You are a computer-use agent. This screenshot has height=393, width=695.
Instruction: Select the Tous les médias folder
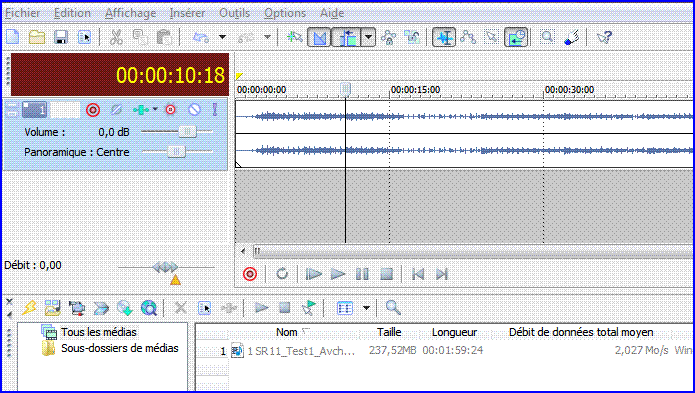pyautogui.click(x=99, y=332)
